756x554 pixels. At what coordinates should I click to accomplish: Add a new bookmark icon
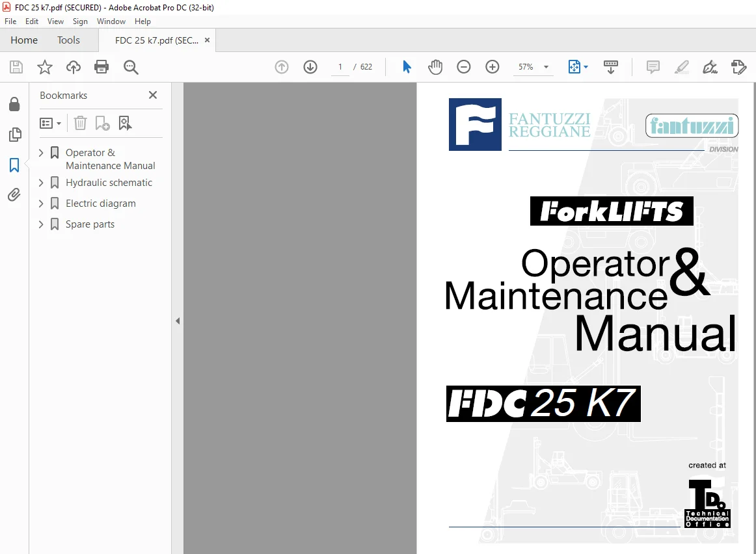tap(102, 124)
